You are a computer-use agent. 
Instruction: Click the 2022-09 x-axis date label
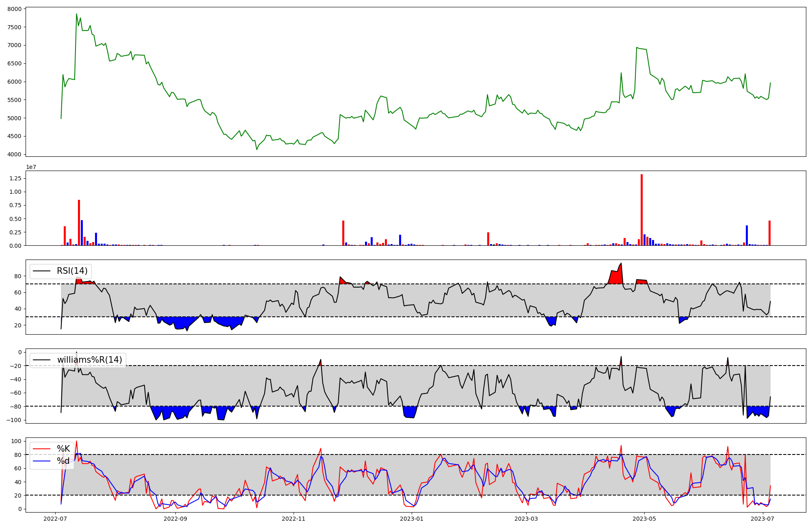pyautogui.click(x=175, y=519)
